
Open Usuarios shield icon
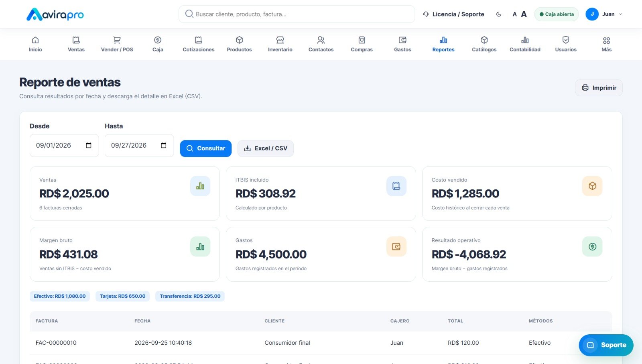coord(566,40)
